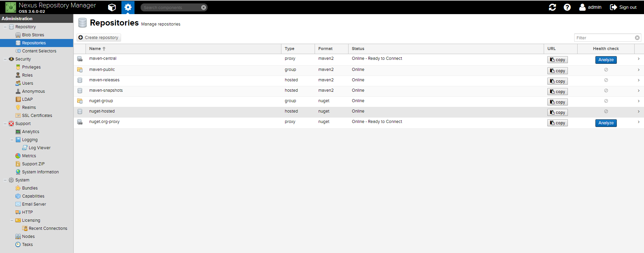The height and width of the screenshot is (253, 644).
Task: Open details arrow for nuget-hosted row
Action: 639,112
